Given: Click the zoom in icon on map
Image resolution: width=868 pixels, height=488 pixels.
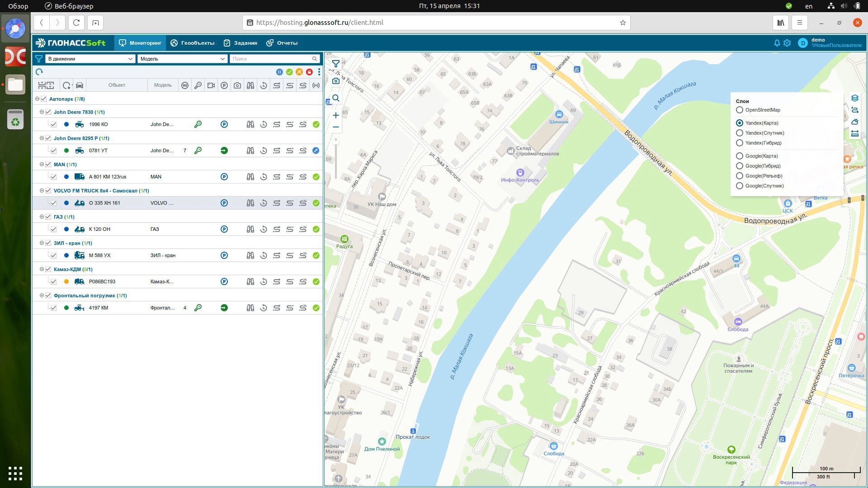Looking at the screenshot, I should click(x=335, y=116).
